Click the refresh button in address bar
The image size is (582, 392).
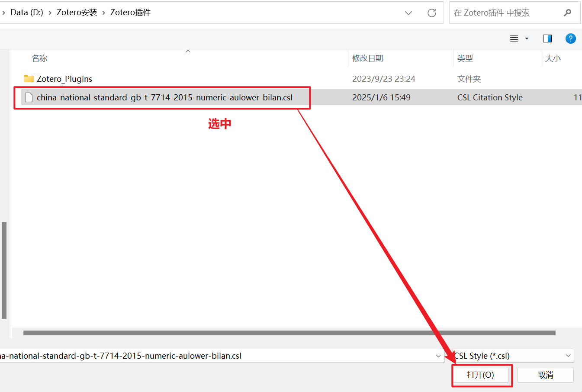(x=431, y=13)
